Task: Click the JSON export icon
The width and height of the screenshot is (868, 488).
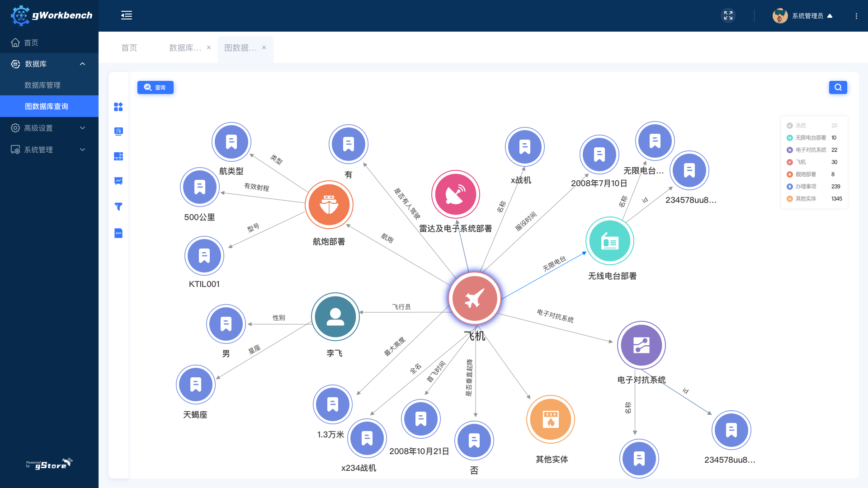Action: point(118,233)
